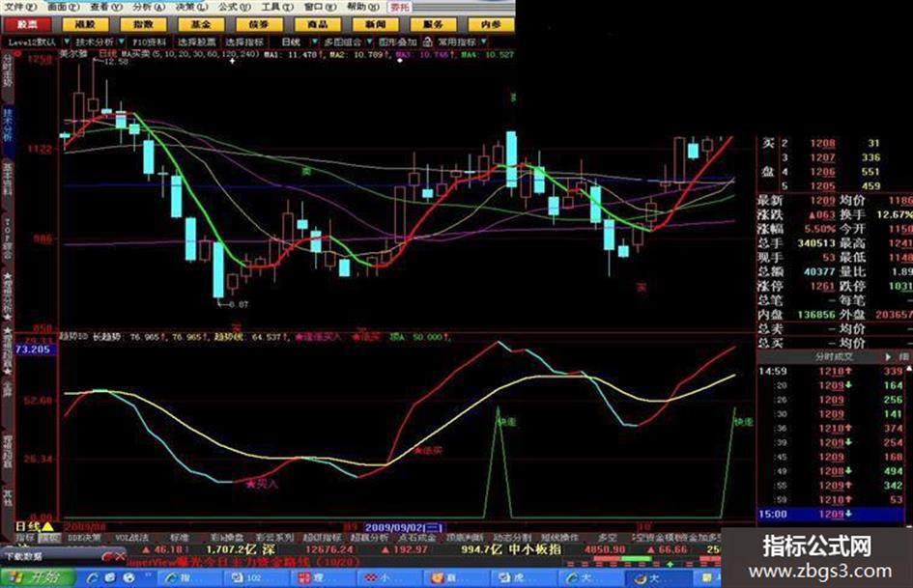Click the Windows 开始 Start button
Image resolution: width=913 pixels, height=588 pixels.
38,577
